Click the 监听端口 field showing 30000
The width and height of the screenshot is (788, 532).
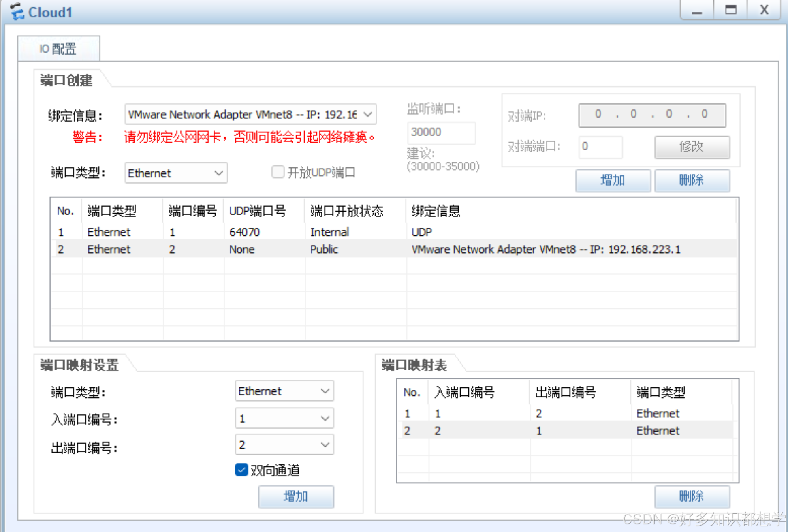coord(441,132)
